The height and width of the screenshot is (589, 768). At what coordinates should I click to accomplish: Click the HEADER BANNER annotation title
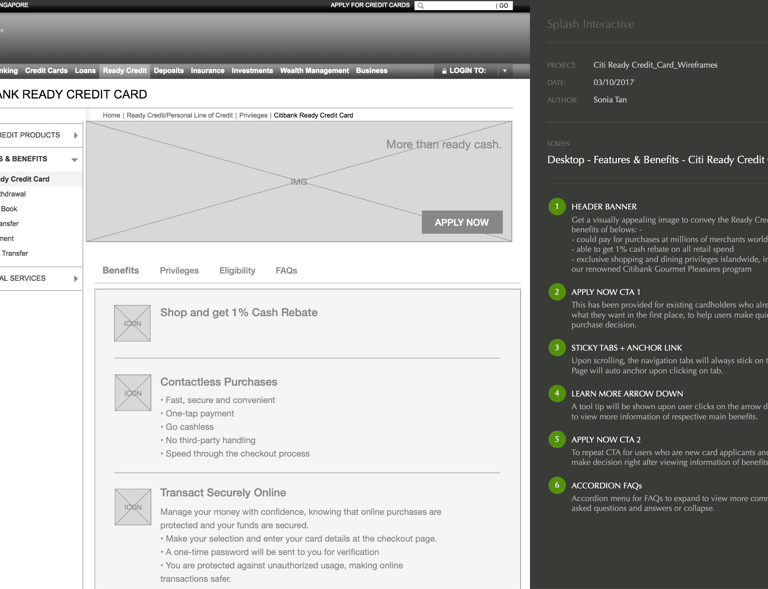(x=604, y=207)
